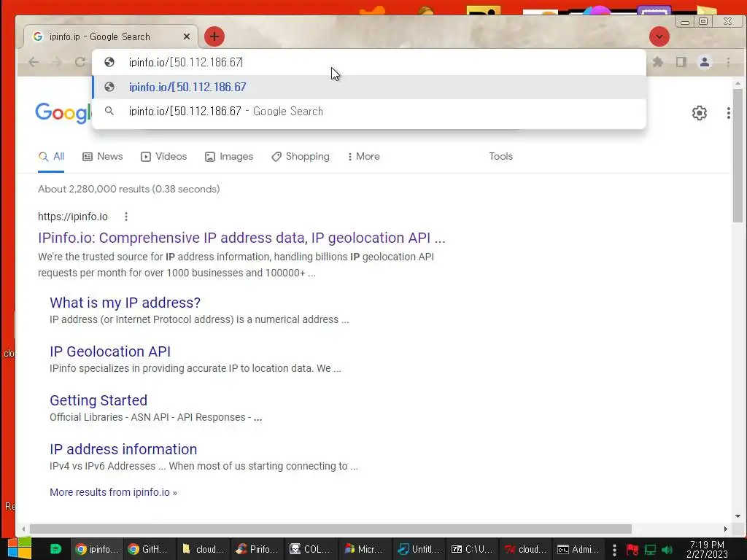Close the ipinfo.ip Google Search tab
The width and height of the screenshot is (747, 560).
coord(187,36)
